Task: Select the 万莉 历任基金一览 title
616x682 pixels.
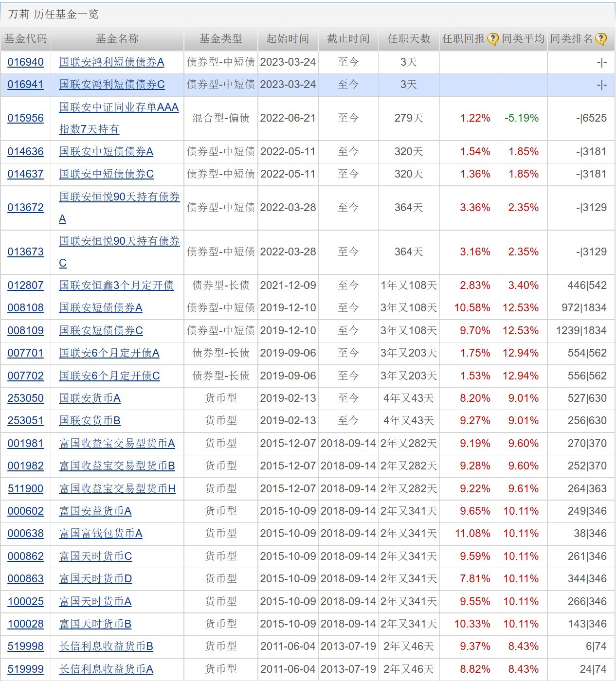Action: click(x=54, y=15)
